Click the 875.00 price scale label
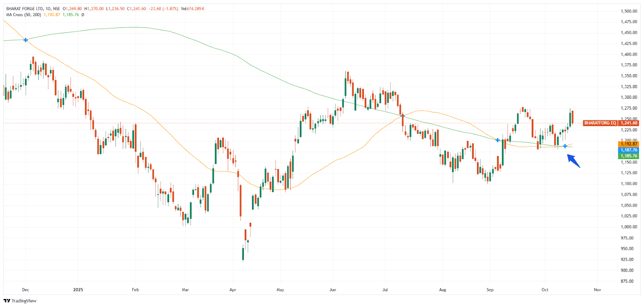Screen dimensions: 644x307 coord(629,281)
